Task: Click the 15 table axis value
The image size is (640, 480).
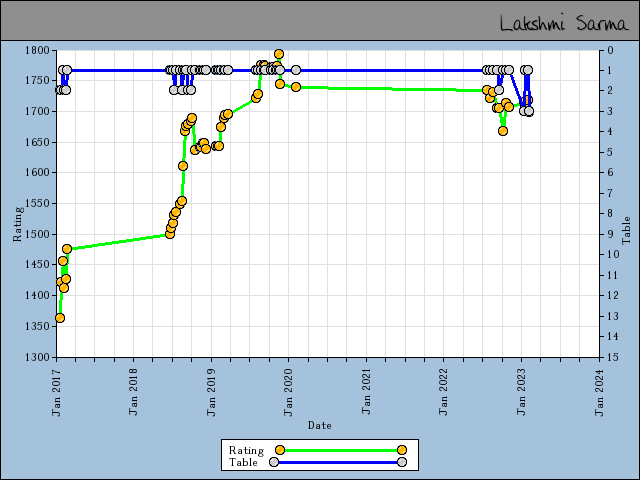Action: click(x=613, y=357)
